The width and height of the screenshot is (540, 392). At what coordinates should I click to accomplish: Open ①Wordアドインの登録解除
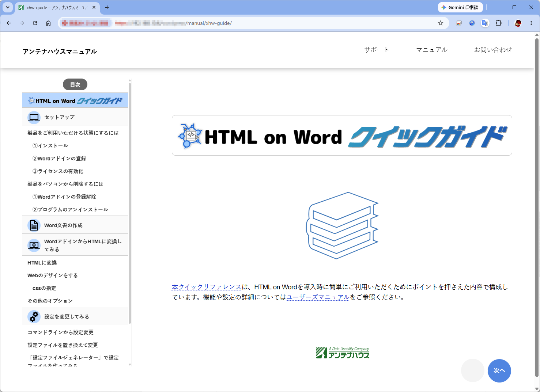point(64,197)
